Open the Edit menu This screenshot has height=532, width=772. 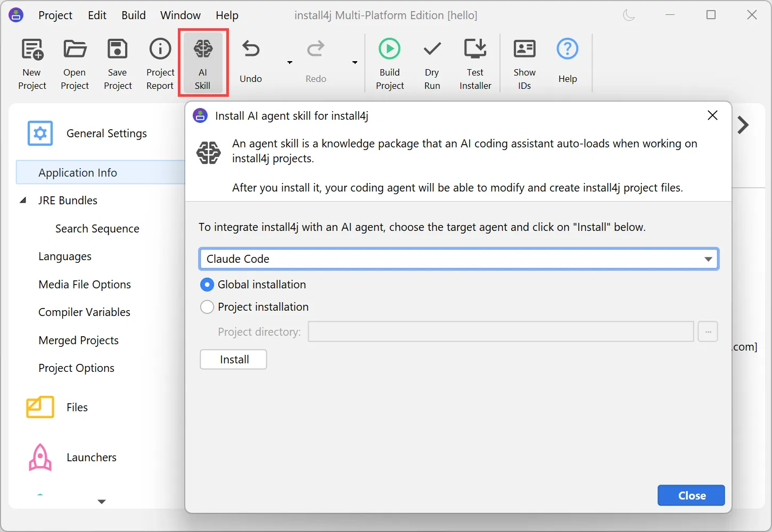[x=97, y=15]
